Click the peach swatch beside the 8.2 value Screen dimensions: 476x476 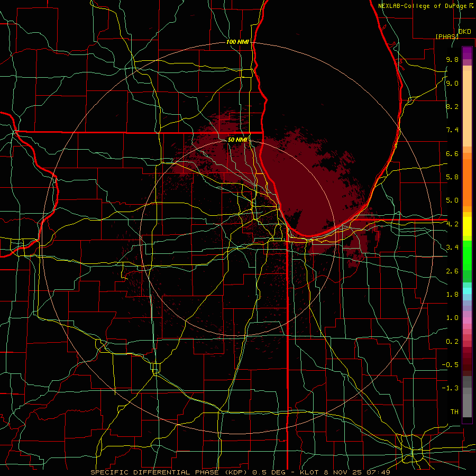(x=467, y=108)
